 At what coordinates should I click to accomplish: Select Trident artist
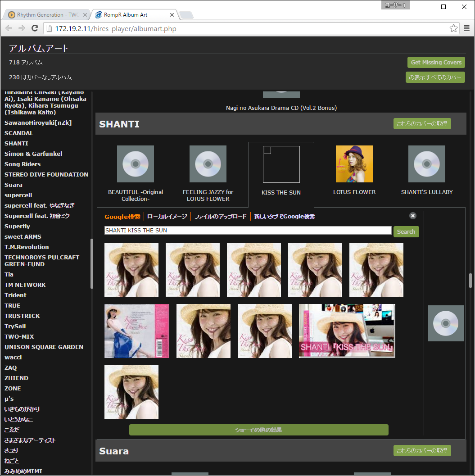(x=15, y=295)
